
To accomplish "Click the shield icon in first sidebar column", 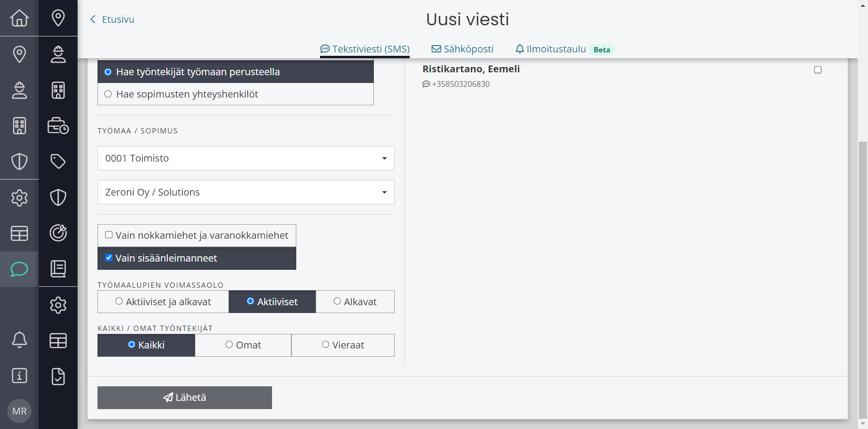I will click(19, 162).
